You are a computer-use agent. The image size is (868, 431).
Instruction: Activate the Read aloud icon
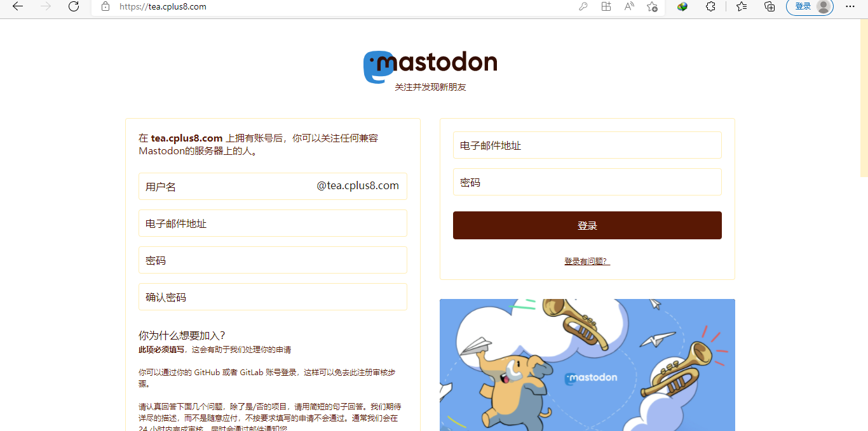coord(629,6)
